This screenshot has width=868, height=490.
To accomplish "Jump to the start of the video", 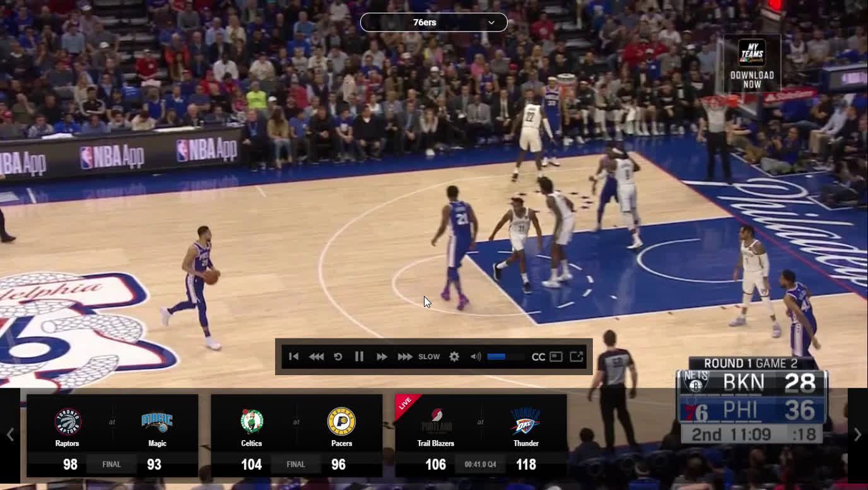I will point(293,357).
